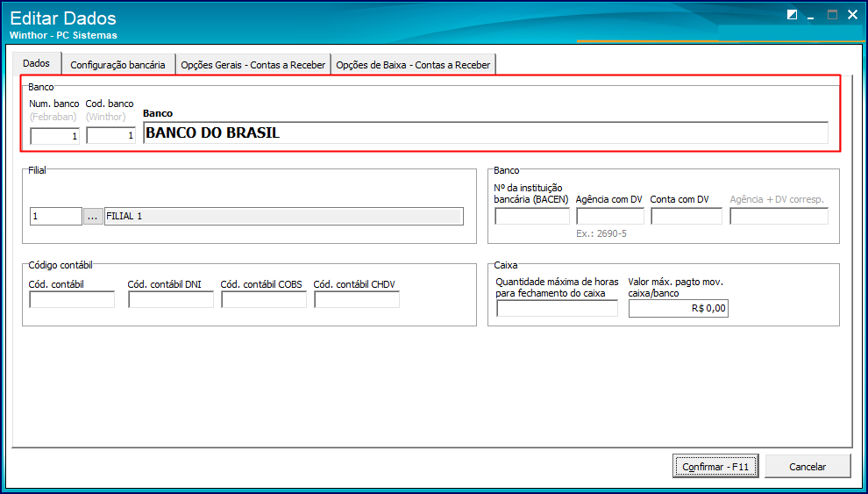The height and width of the screenshot is (494, 868).
Task: Click the Filial code input field
Action: pos(56,217)
